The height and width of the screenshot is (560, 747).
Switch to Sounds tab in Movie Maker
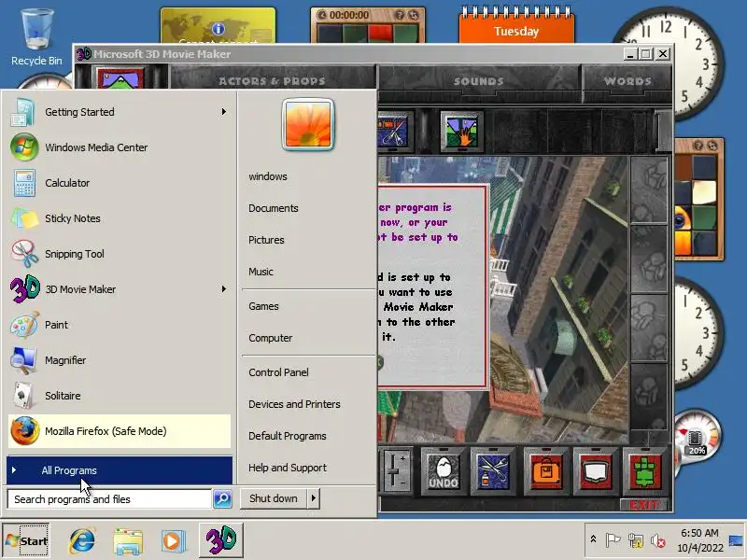pos(478,81)
